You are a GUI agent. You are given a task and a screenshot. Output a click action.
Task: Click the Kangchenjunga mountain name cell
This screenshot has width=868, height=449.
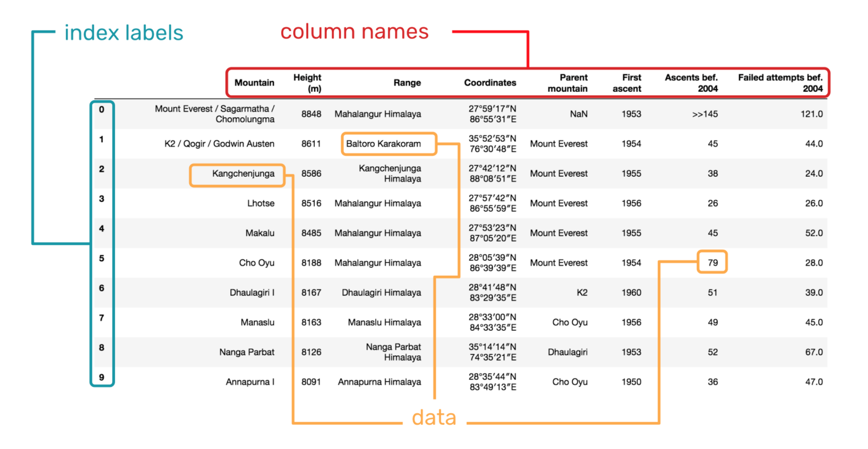(243, 173)
